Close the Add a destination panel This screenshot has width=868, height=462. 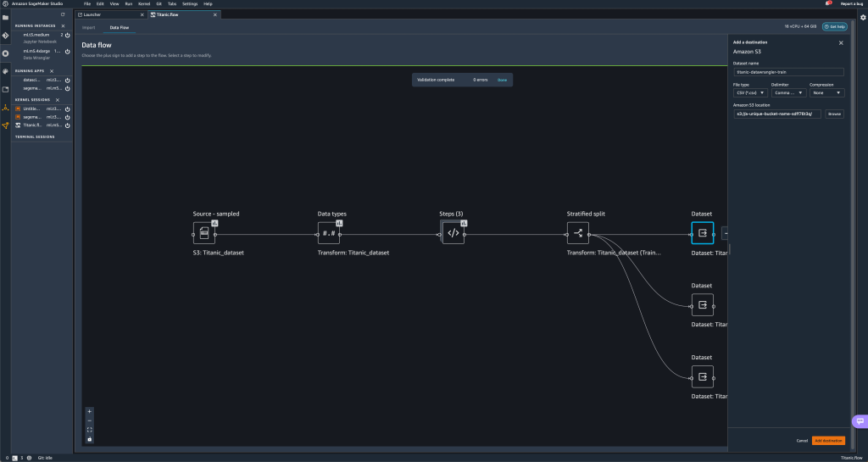(841, 42)
